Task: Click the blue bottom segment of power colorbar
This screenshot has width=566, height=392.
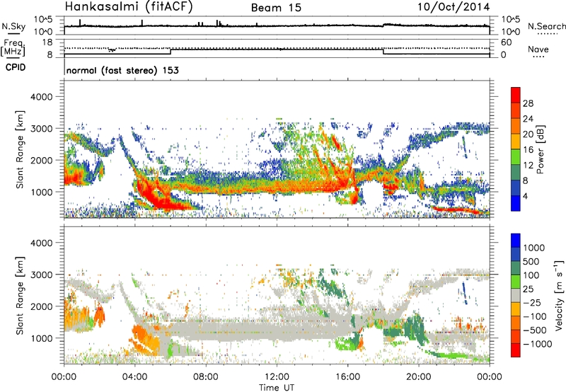Action: click(x=516, y=203)
